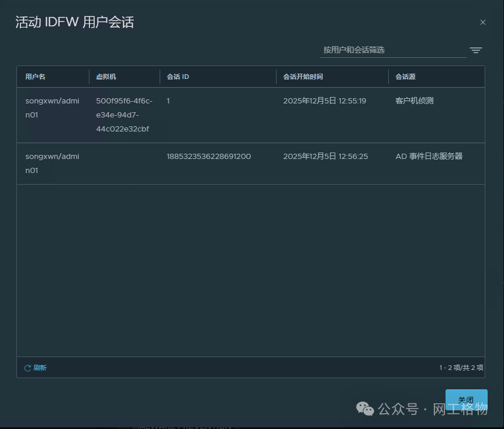Image resolution: width=504 pixels, height=429 pixels.
Task: Click the pagination label 1-2项/共2项
Action: [x=460, y=368]
